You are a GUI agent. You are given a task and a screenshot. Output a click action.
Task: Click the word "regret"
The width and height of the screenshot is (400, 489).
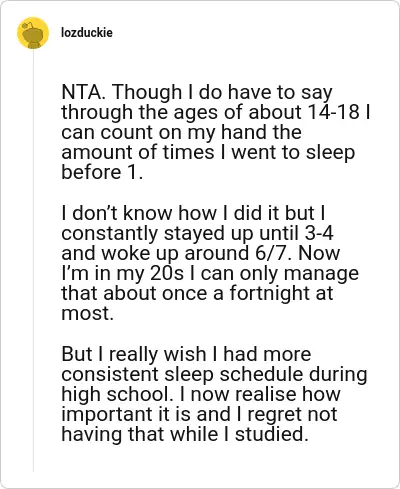click(x=275, y=415)
